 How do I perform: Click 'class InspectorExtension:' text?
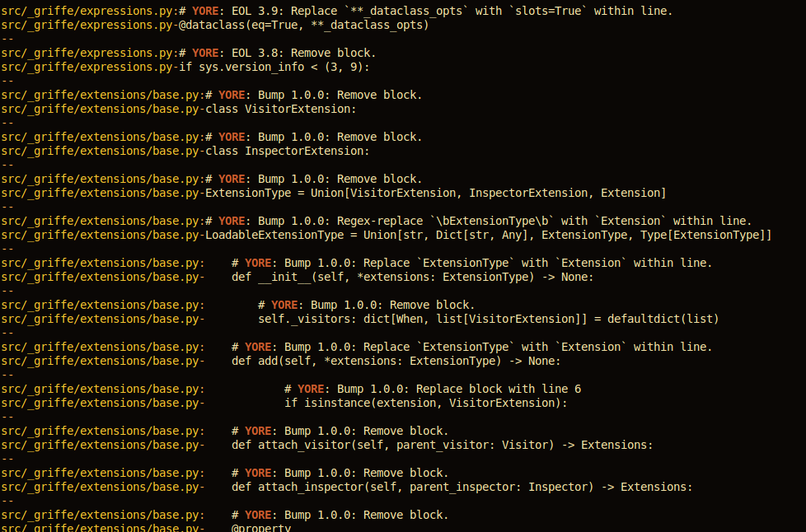pos(288,151)
